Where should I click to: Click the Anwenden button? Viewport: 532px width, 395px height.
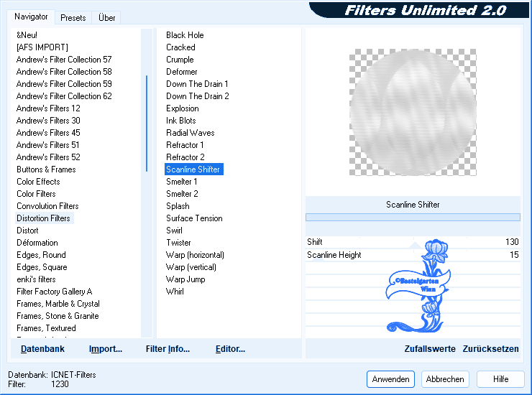point(390,379)
